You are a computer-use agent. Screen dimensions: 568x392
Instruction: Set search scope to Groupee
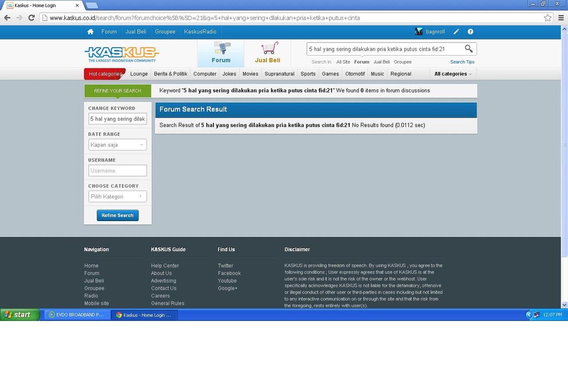coord(402,62)
